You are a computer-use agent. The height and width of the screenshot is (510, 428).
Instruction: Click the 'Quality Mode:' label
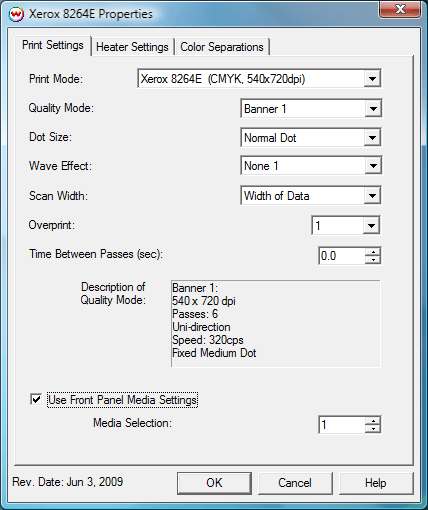[x=61, y=108]
